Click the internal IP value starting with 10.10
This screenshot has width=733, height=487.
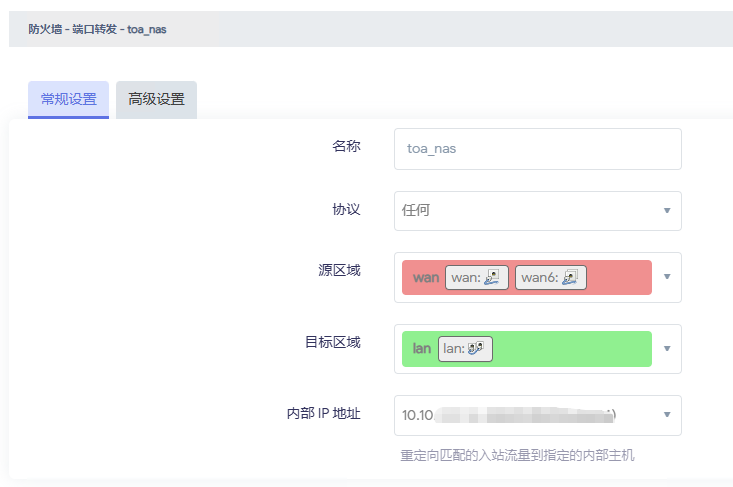(x=418, y=415)
